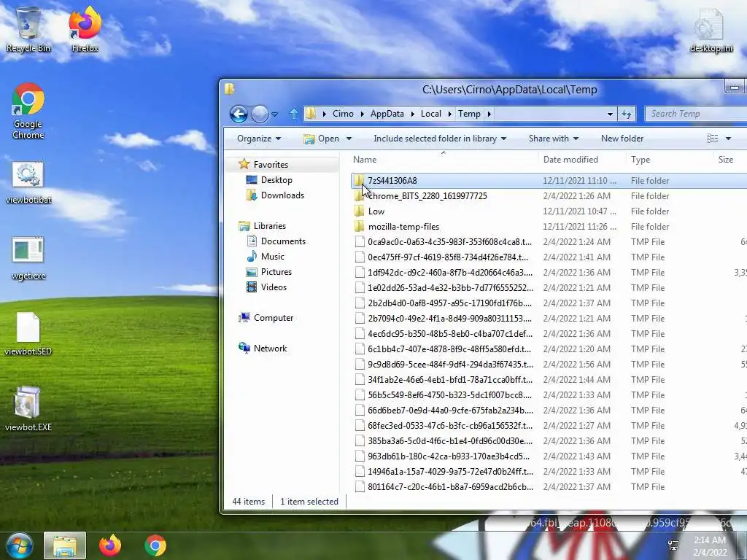Select the Google Chrome desktop shortcut
Viewport: 747px width, 560px height.
tap(28, 111)
